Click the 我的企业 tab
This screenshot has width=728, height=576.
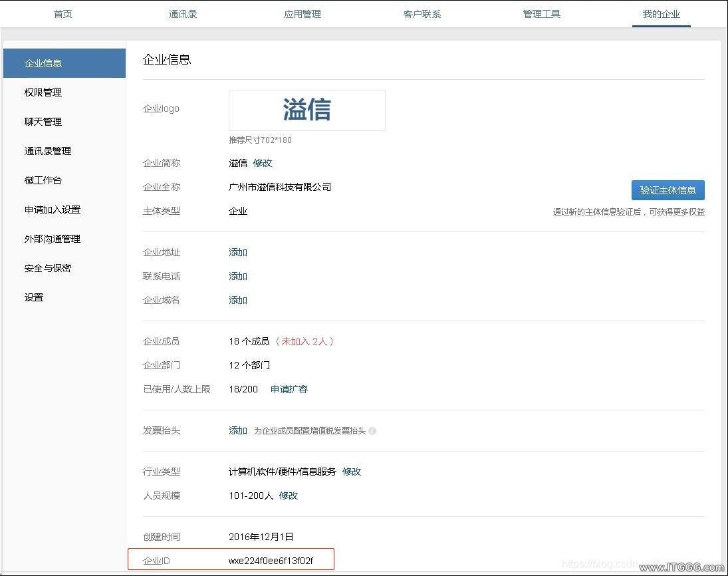[661, 14]
